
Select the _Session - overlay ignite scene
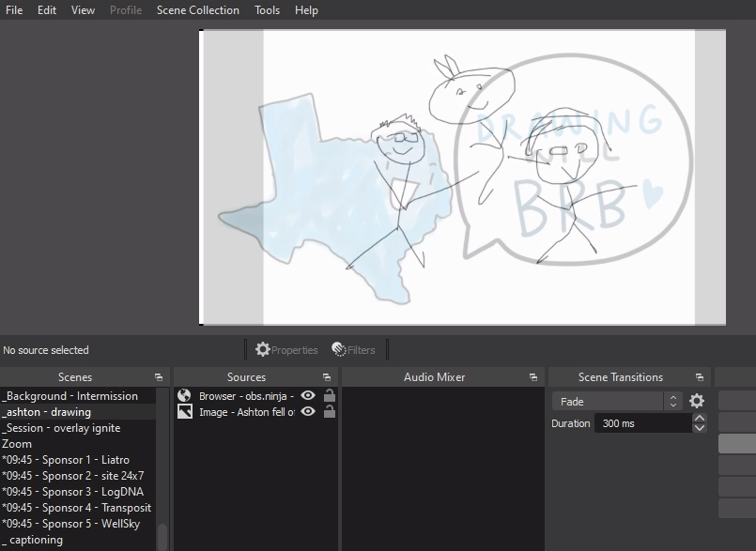78,428
